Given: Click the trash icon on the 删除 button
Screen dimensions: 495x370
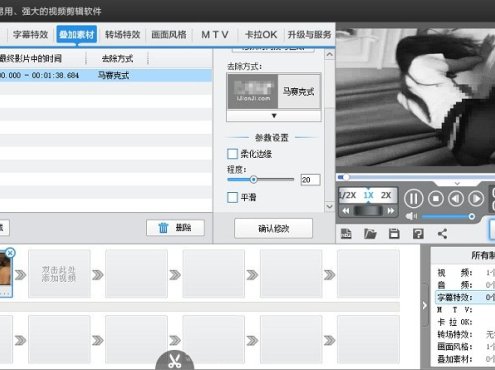Looking at the screenshot, I should (x=163, y=228).
